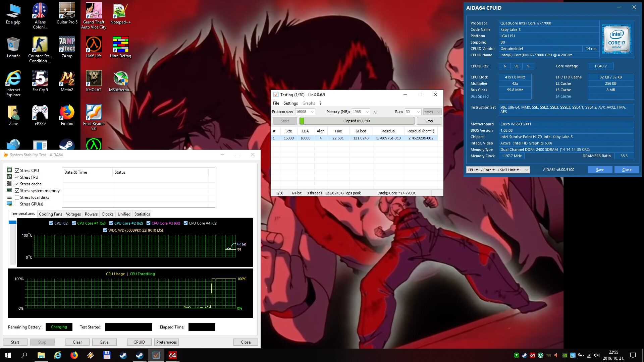Click Stop button in LinX
The width and height of the screenshot is (644, 362).
429,121
